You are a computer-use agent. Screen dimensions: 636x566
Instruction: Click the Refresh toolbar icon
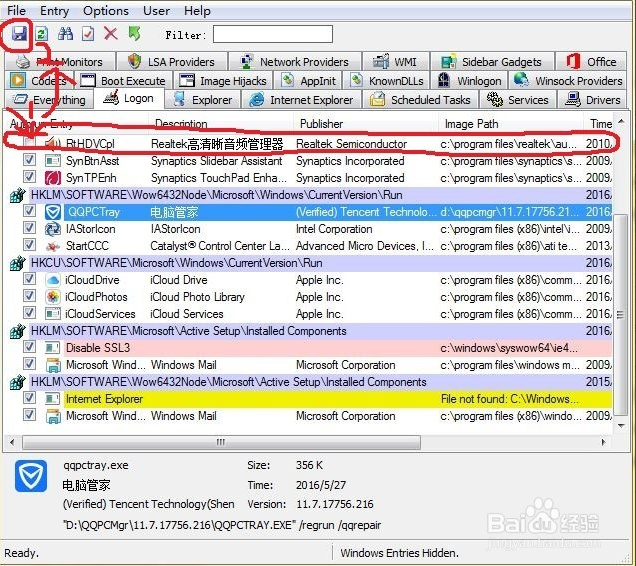coord(41,34)
